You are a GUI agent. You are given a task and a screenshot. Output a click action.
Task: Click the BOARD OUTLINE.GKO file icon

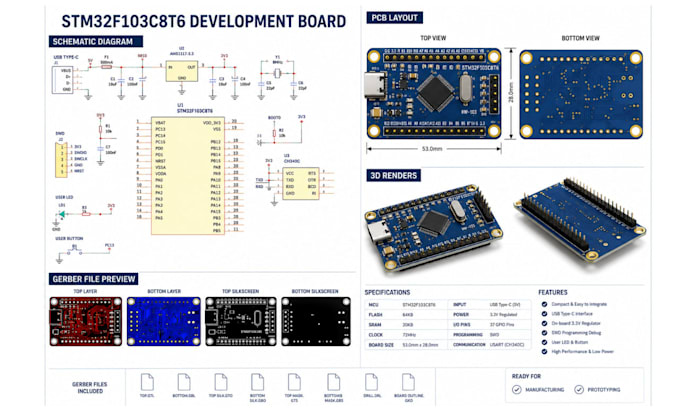[409, 382]
